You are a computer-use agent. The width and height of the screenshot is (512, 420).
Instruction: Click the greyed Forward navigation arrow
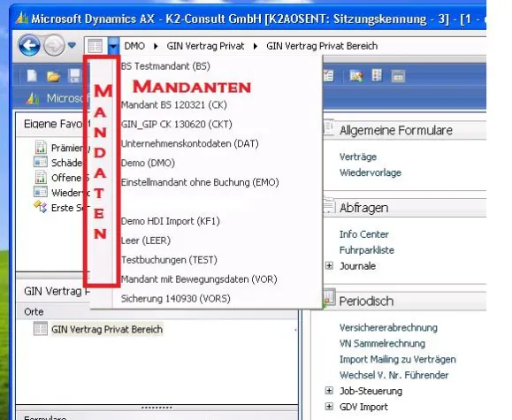[54, 45]
